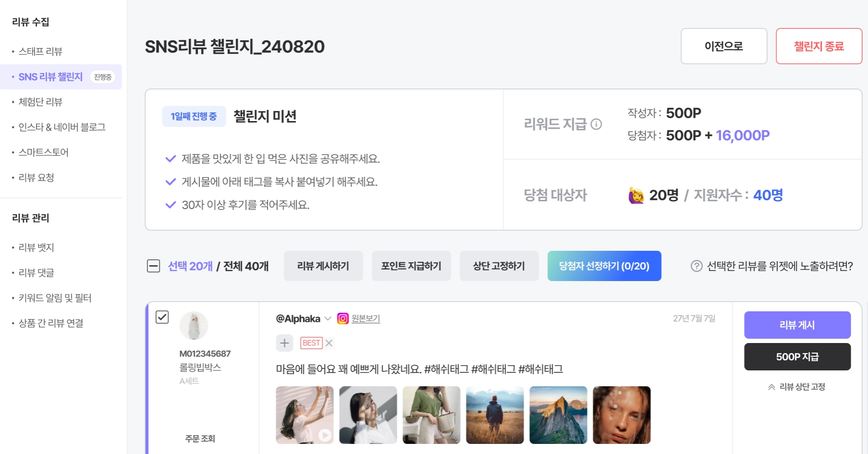This screenshot has width=868, height=454.
Task: Uncheck the @Alphaka review checkbox
Action: [162, 317]
